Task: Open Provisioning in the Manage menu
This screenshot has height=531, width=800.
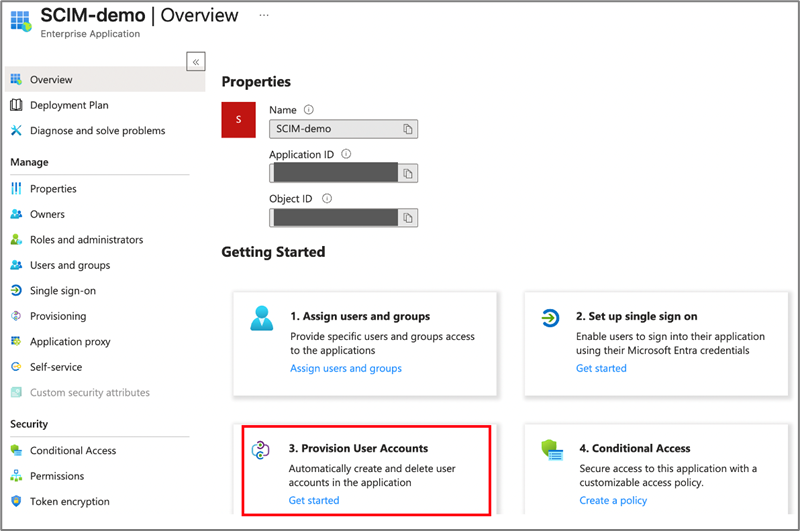Action: (58, 316)
